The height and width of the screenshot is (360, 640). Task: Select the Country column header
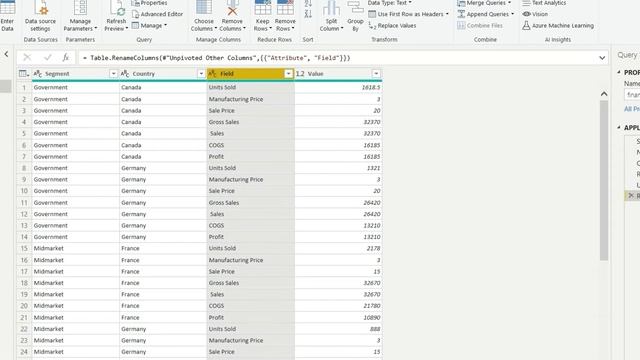pyautogui.click(x=163, y=73)
